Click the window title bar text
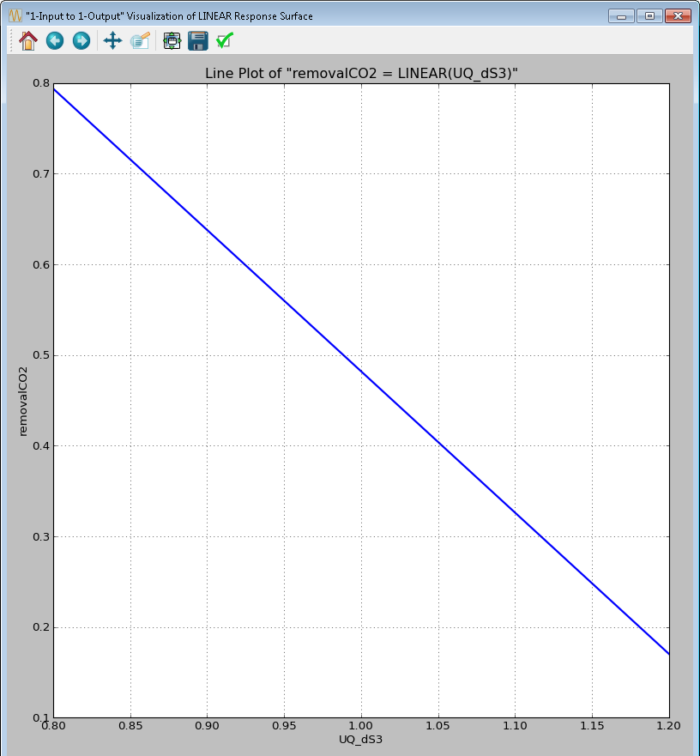The width and height of the screenshot is (700, 756). [172, 15]
